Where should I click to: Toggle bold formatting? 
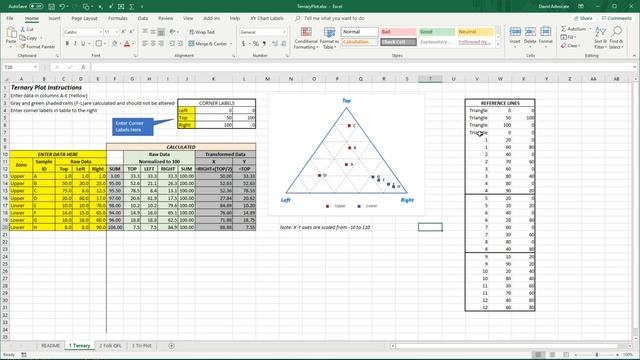[x=67, y=44]
